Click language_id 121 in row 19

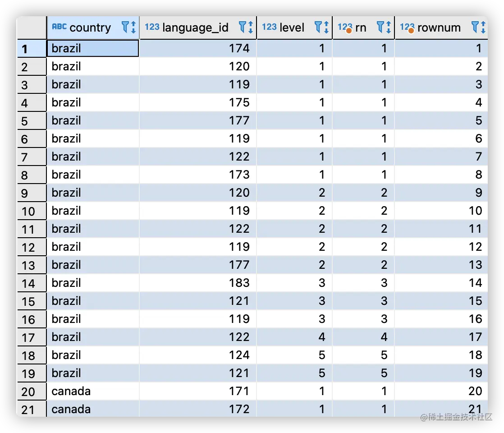pos(239,373)
